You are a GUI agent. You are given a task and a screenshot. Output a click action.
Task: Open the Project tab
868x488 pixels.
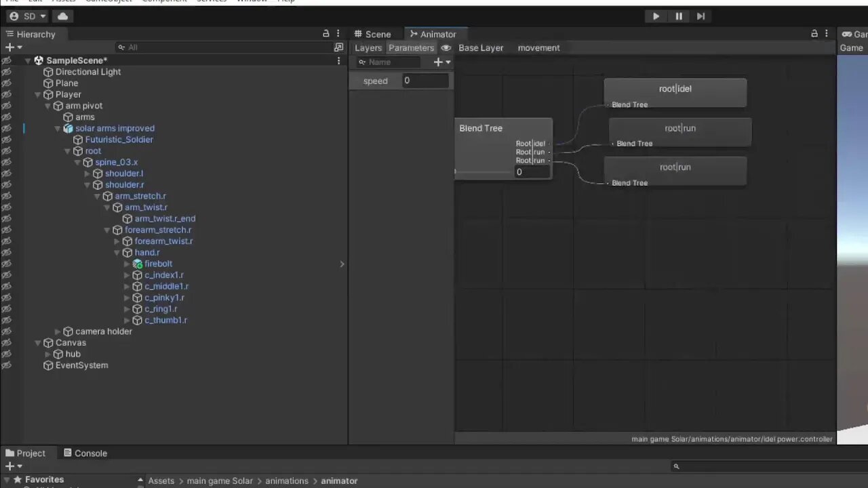pos(25,453)
